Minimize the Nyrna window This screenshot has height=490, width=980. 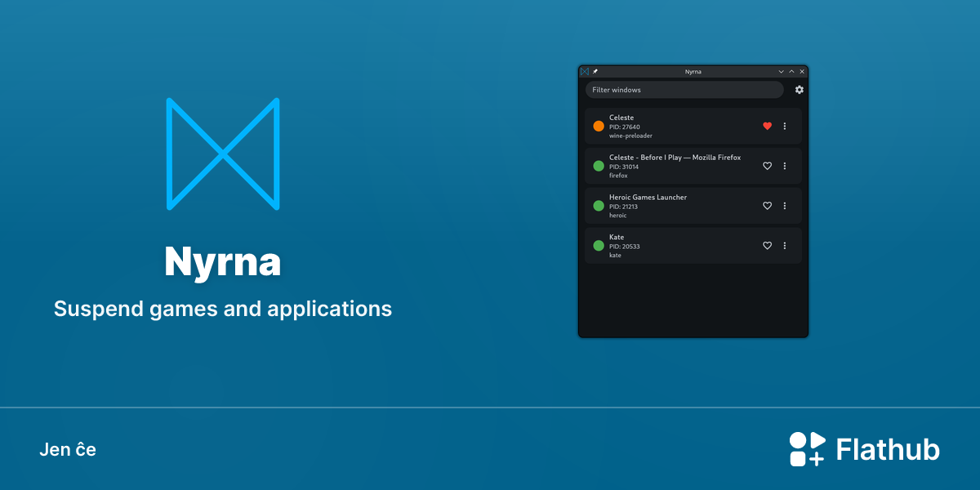click(x=781, y=72)
